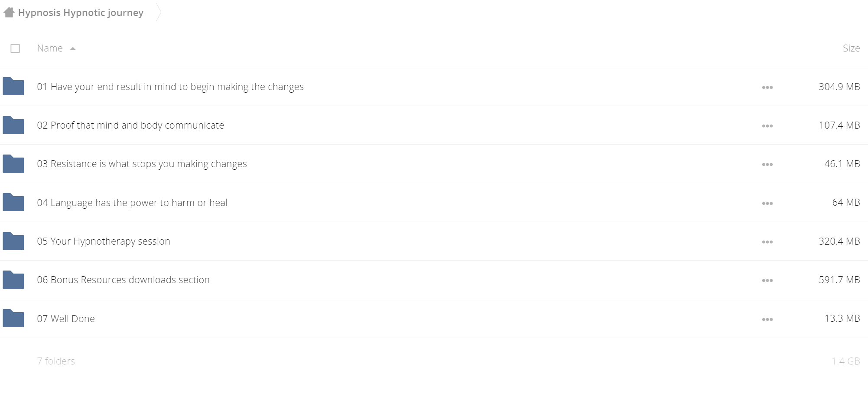Open 06 Bonus Resources downloads section
This screenshot has width=868, height=403.
click(123, 280)
